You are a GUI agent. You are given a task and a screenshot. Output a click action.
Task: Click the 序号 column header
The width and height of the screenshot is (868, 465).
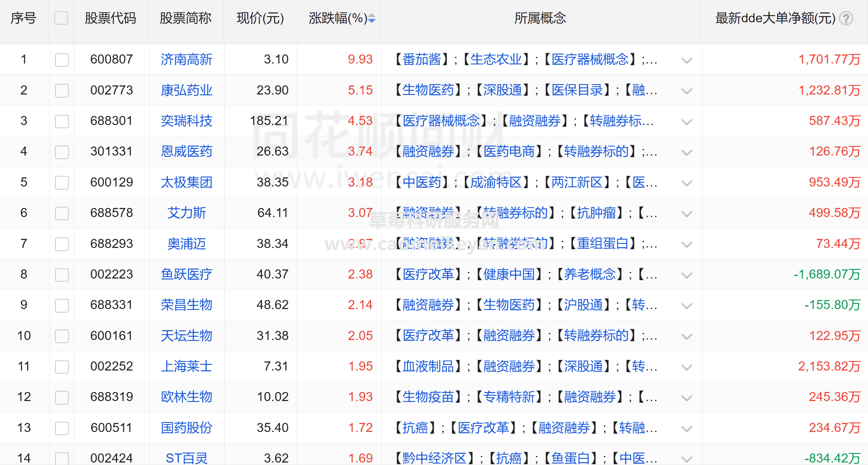pyautogui.click(x=24, y=18)
